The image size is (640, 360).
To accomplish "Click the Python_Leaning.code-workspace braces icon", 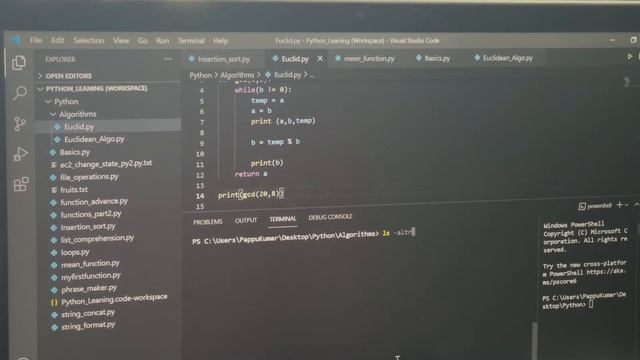I will [x=54, y=302].
